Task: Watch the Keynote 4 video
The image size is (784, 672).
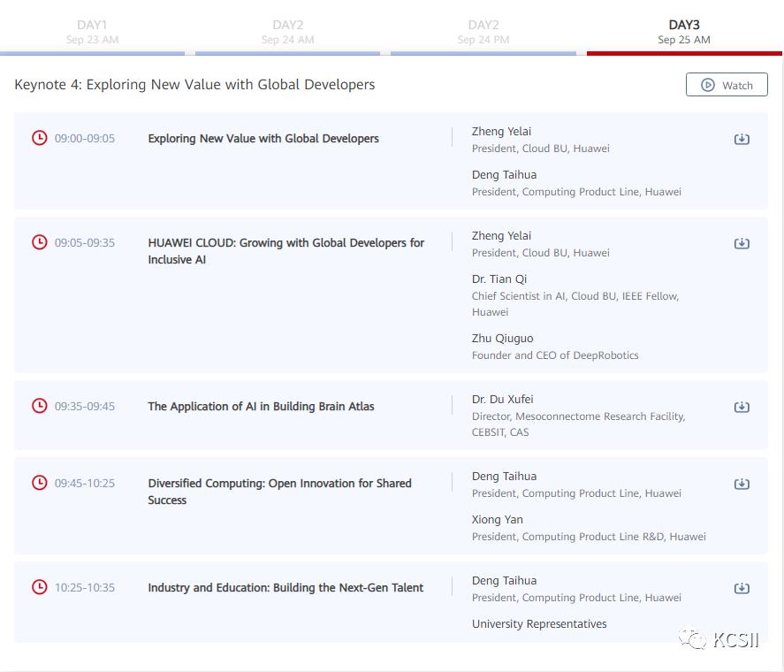Action: (727, 85)
